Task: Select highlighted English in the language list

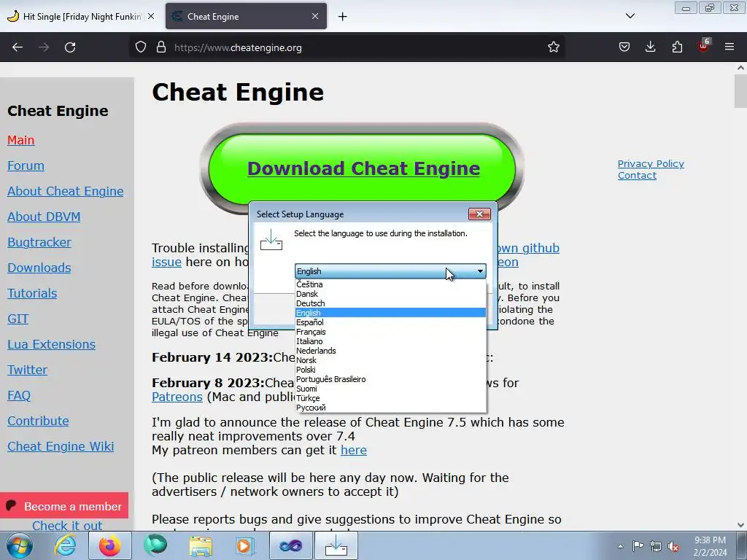Action: (391, 313)
